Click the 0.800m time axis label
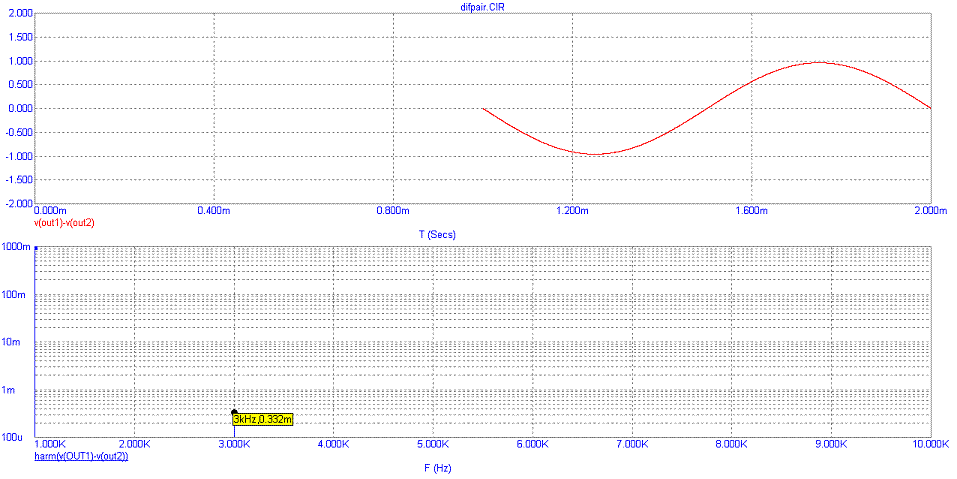 [393, 211]
